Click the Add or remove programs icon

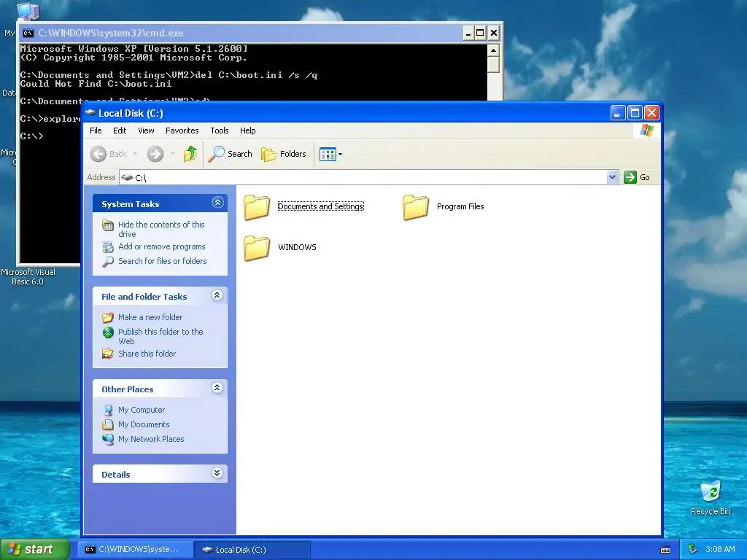point(108,246)
